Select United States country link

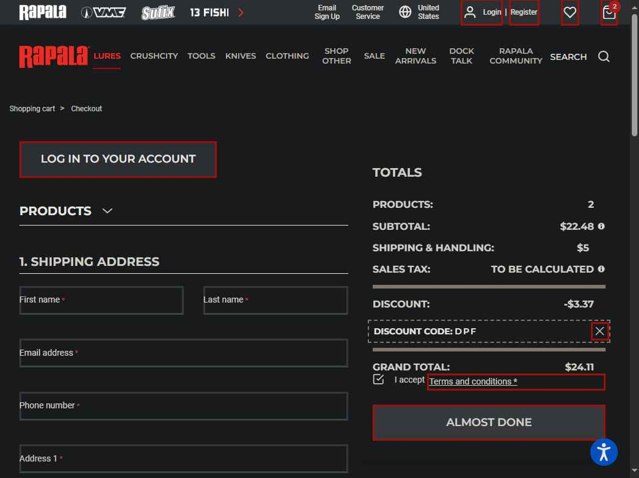[428, 12]
